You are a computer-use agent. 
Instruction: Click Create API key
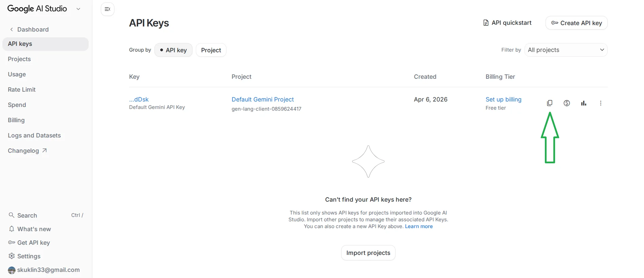[576, 23]
